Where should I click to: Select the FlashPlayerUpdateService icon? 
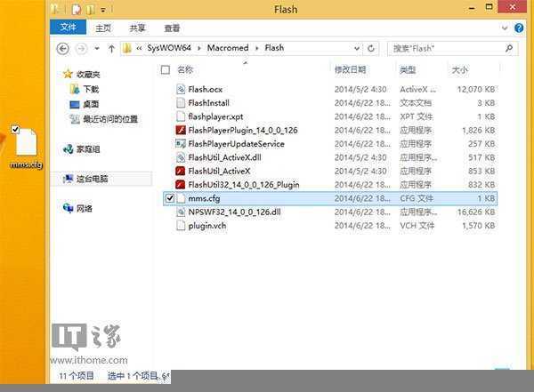[181, 144]
